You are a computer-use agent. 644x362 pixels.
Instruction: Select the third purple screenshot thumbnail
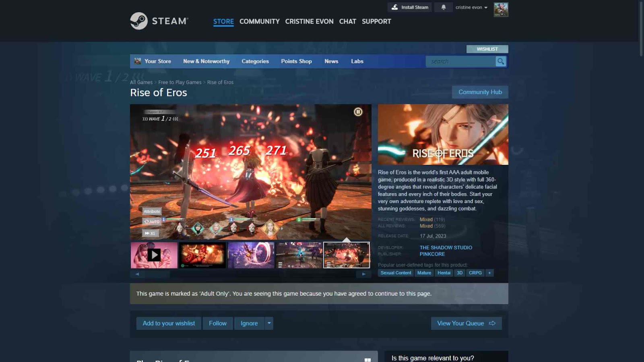[251, 255]
